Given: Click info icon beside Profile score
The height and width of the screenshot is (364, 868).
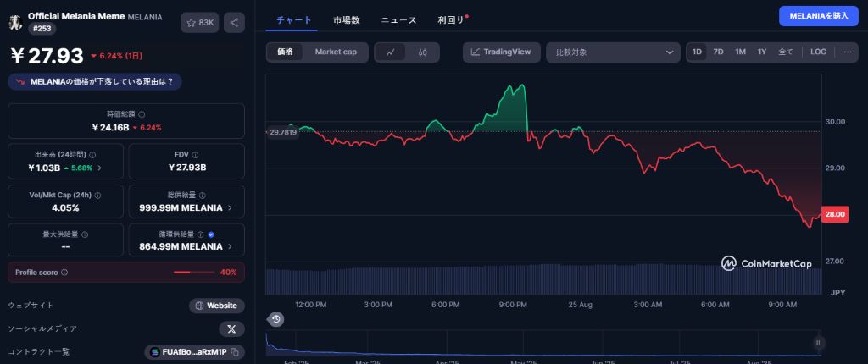Looking at the screenshot, I should click(x=64, y=273).
